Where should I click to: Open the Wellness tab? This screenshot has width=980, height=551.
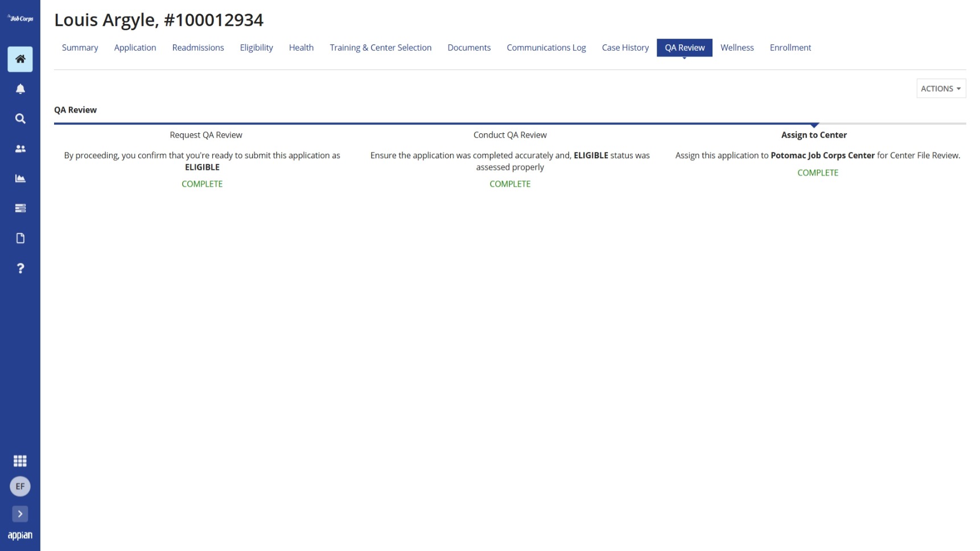(x=737, y=48)
